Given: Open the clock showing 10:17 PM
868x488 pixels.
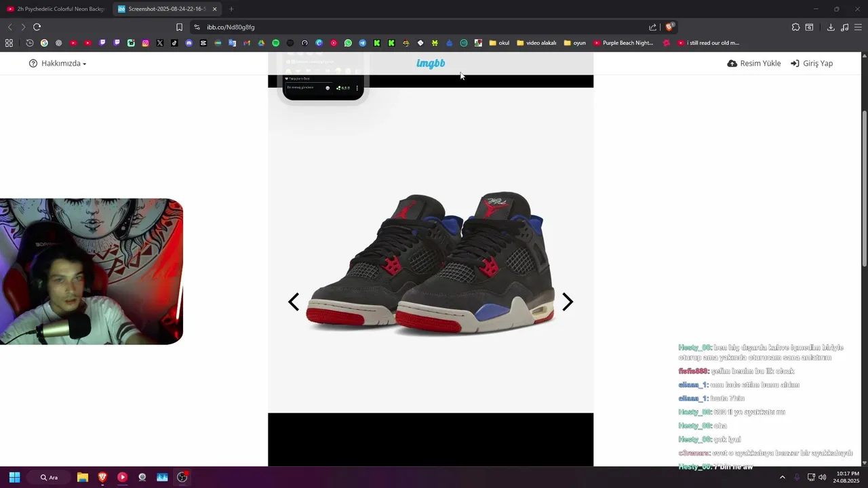Looking at the screenshot, I should (848, 477).
